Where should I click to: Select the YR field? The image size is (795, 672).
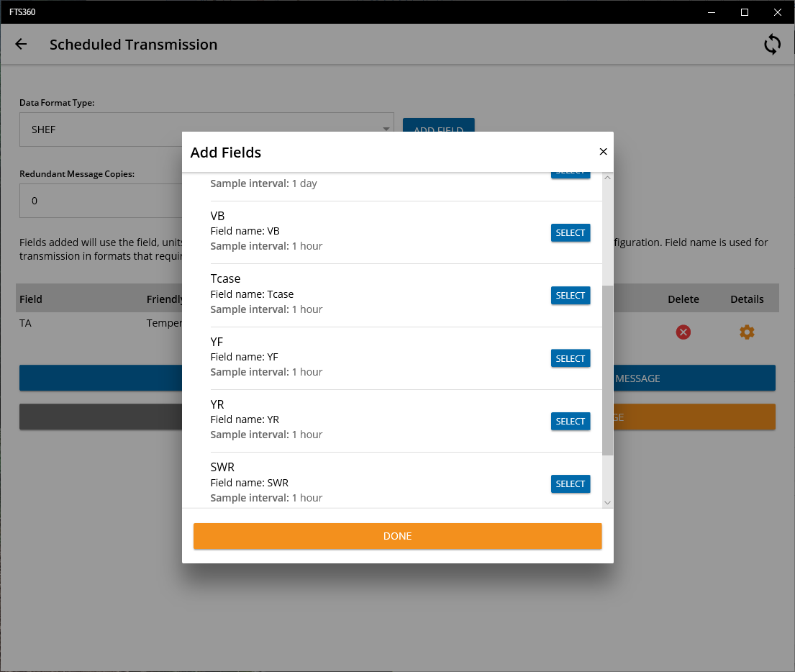[571, 421]
